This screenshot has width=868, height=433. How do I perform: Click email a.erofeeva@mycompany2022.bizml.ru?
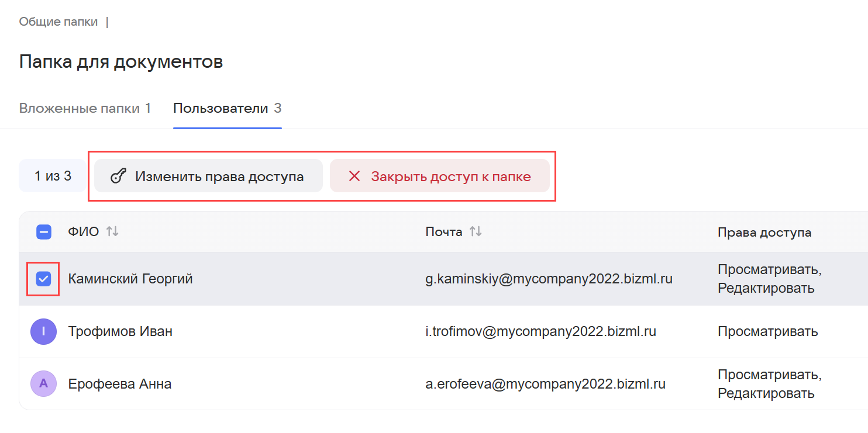pos(545,384)
